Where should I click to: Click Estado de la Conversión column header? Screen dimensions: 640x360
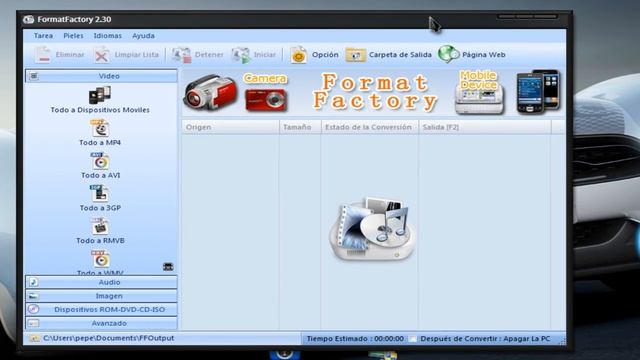coord(370,127)
